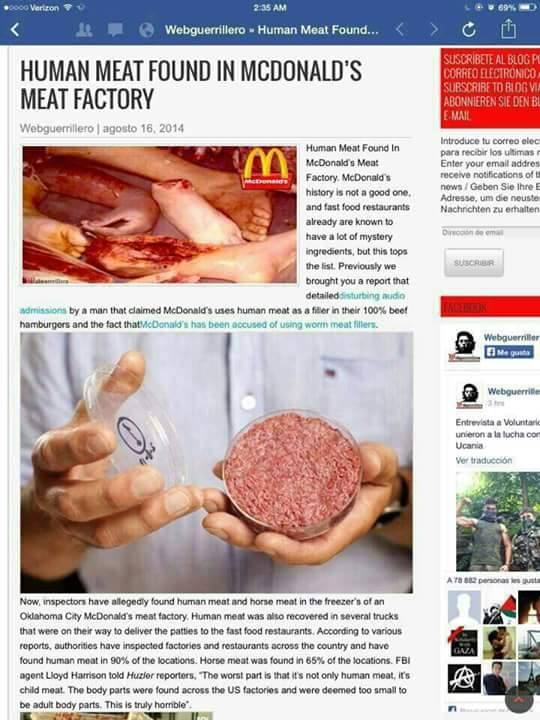This screenshot has height=720, width=540.
Task: Click 'Ver traducción' under the post
Action: pyautogui.click(x=484, y=460)
